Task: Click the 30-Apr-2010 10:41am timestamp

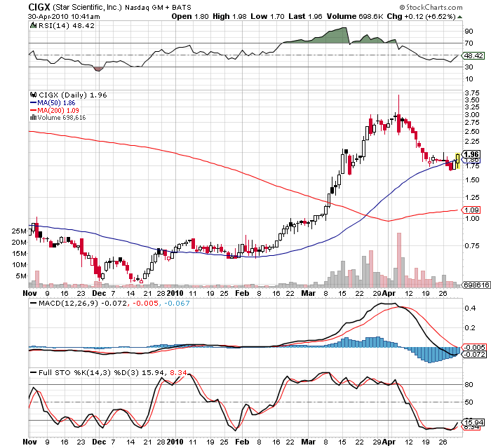Action: coord(64,17)
